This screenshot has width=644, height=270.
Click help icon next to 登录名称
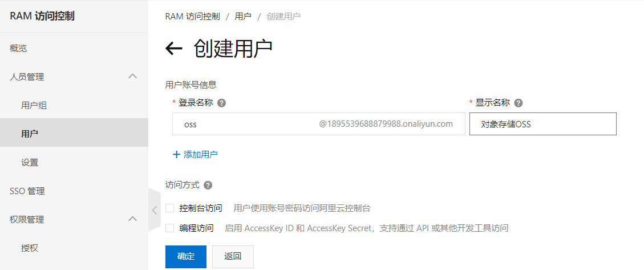click(x=221, y=103)
